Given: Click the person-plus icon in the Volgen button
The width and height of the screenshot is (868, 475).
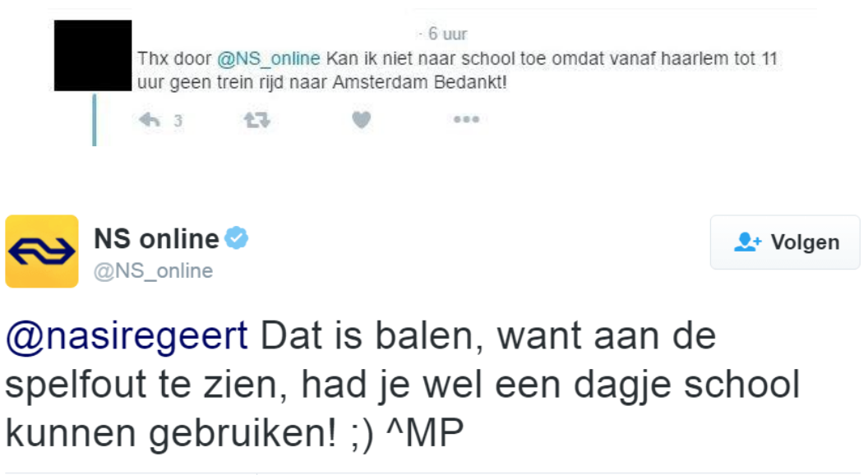Looking at the screenshot, I should [748, 242].
